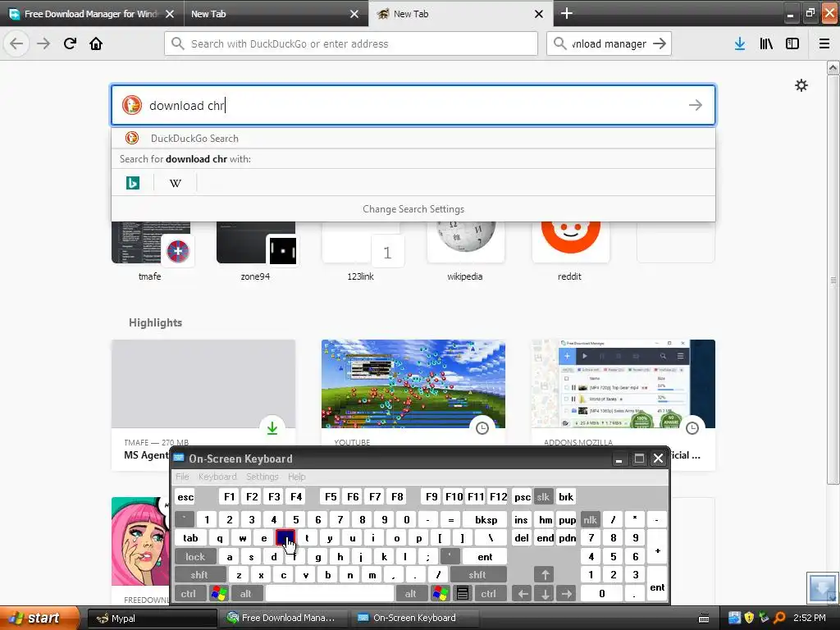Click the forward navigation arrow
Screen dimensions: 840x630
(43, 43)
